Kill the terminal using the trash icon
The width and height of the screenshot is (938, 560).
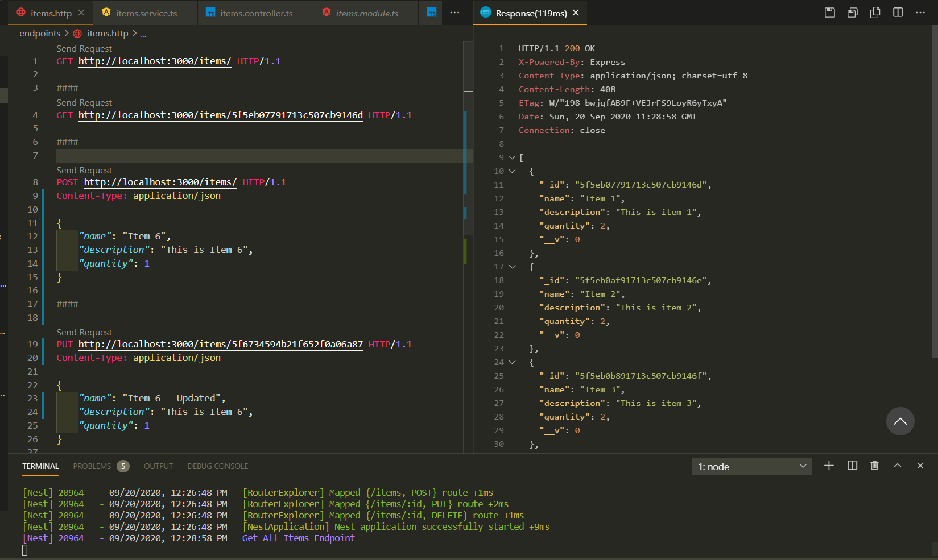(874, 466)
